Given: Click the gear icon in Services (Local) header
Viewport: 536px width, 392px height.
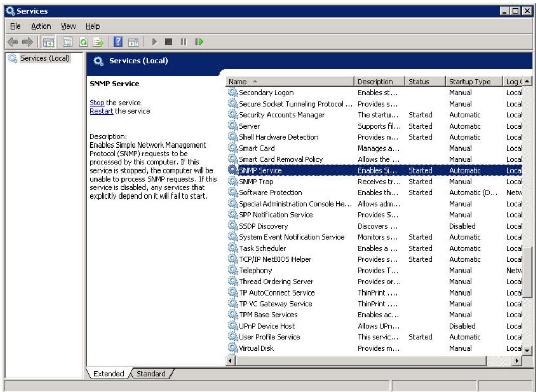Looking at the screenshot, I should click(99, 61).
